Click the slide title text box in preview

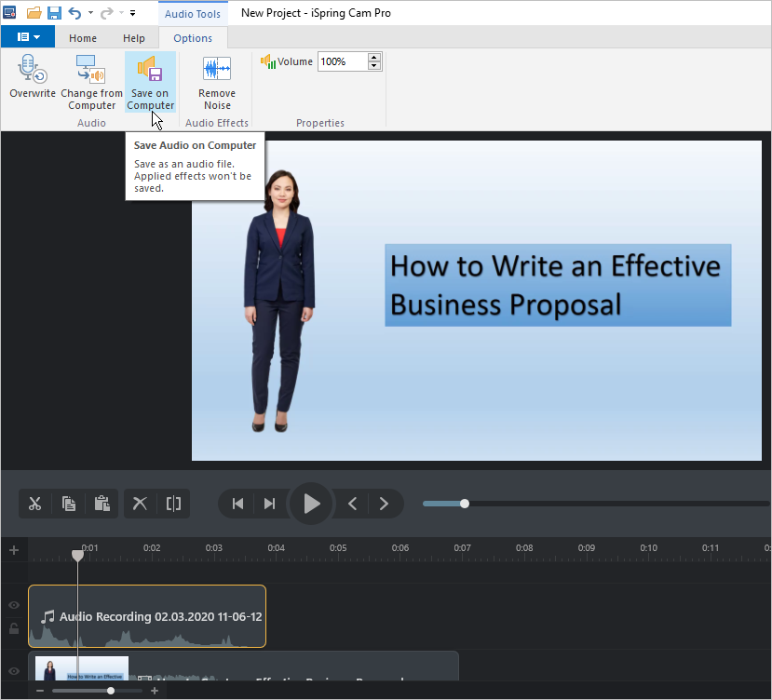coord(558,285)
